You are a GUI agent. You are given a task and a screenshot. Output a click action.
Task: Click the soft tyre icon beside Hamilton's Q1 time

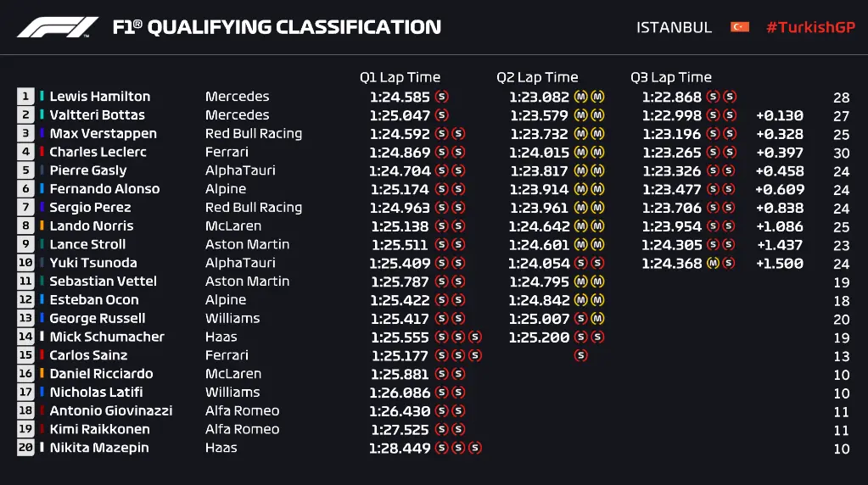[x=441, y=97]
